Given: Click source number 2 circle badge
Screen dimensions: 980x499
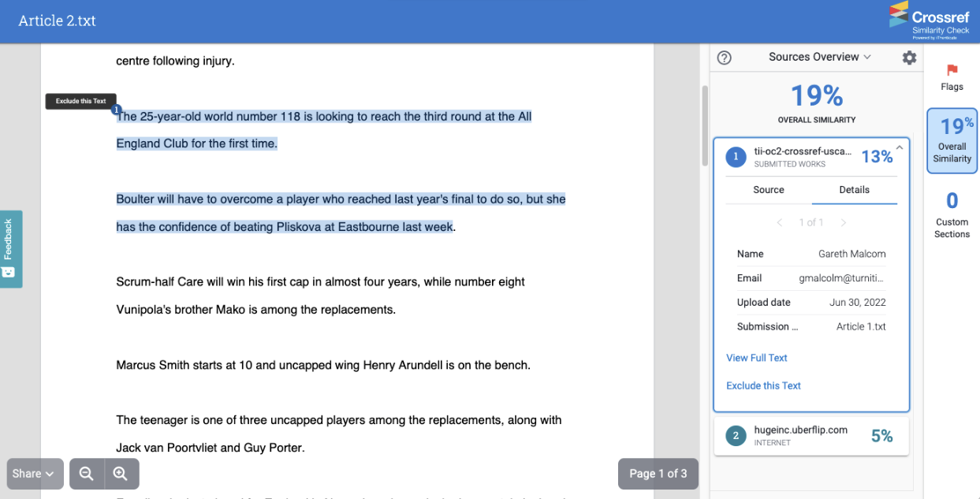Looking at the screenshot, I should pos(736,436).
